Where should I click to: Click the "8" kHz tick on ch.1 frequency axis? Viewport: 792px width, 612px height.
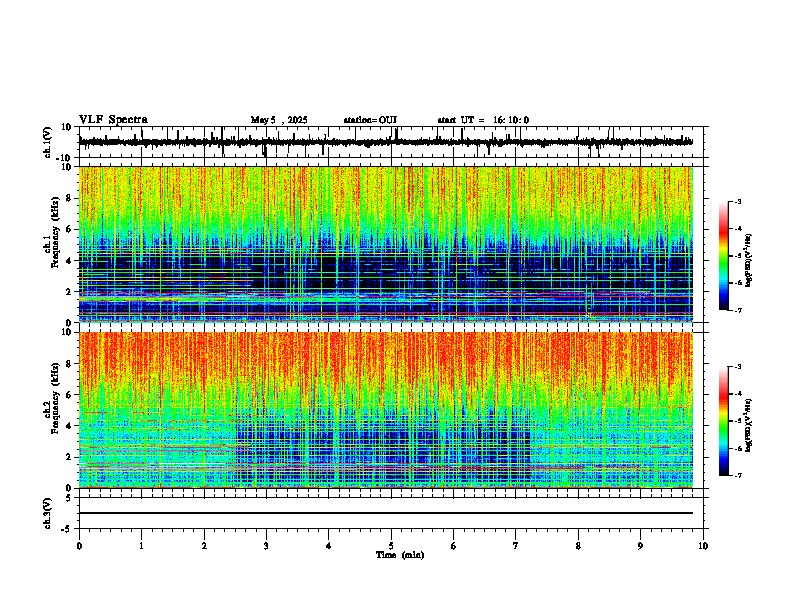pos(70,198)
